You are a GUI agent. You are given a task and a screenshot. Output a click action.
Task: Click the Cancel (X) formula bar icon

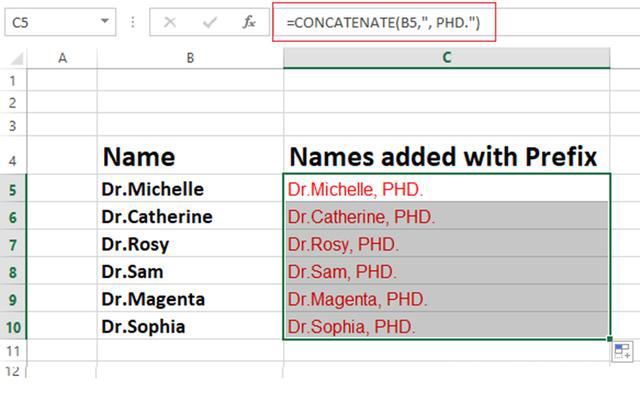[170, 22]
